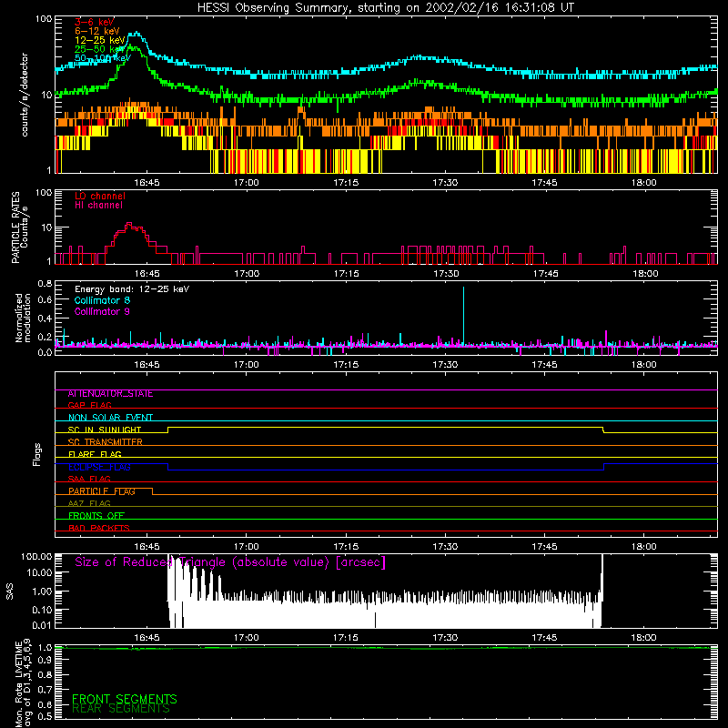This screenshot has height=728, width=728.
Task: Click the SC_IN_SUNLIGHT step-down edge near 17:54
Action: [603, 430]
